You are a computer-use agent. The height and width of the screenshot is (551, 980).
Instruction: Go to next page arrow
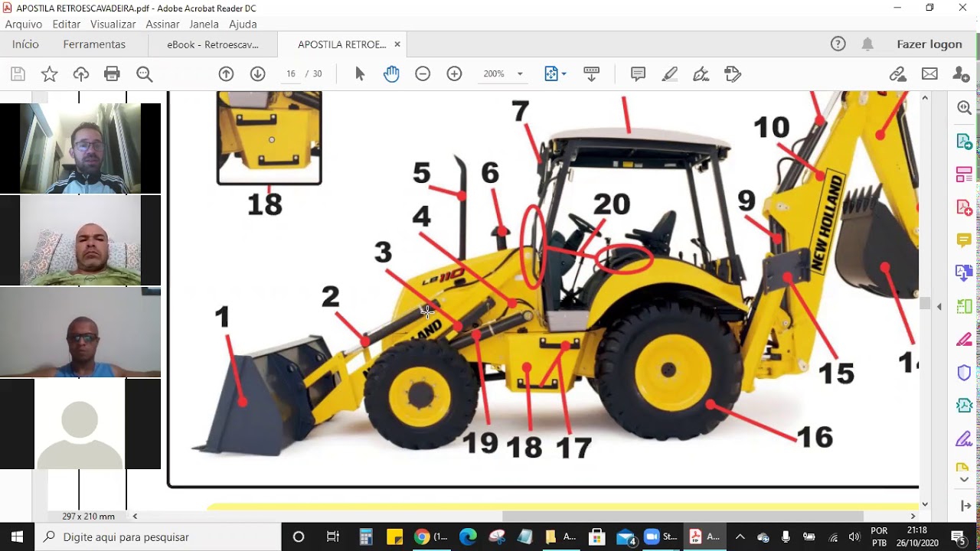[x=257, y=74]
